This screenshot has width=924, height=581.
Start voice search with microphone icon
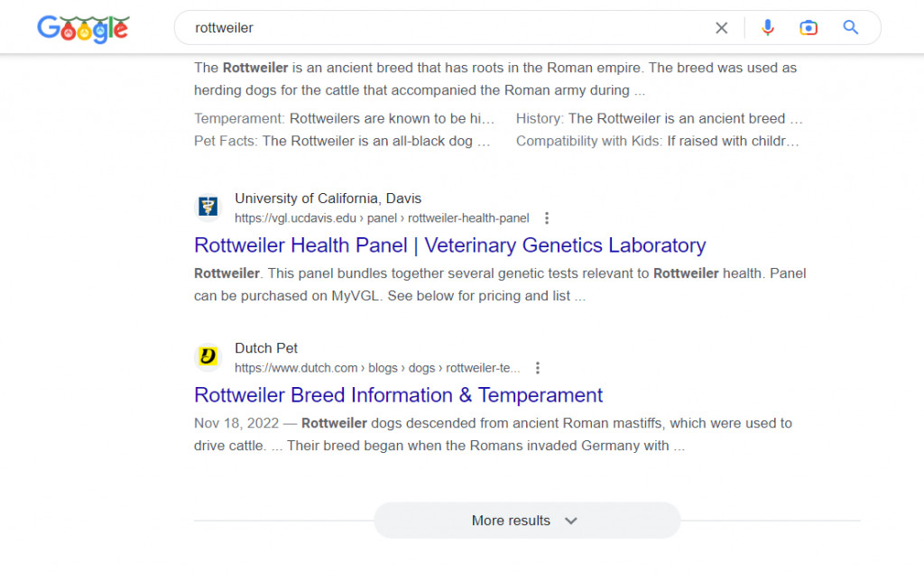tap(767, 28)
